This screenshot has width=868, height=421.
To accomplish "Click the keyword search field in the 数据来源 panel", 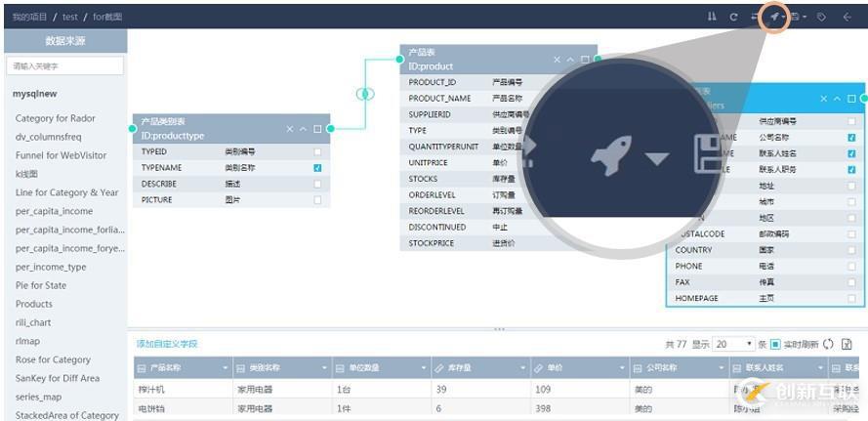I will pos(64,65).
